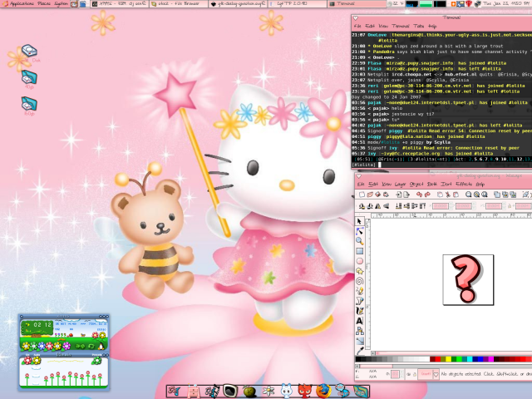Select the Calligraphy tool in Inkscape
The width and height of the screenshot is (532, 399).
click(359, 310)
